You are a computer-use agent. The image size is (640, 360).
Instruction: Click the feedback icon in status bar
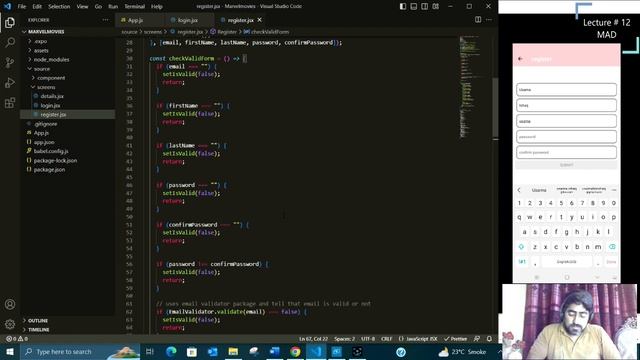click(477, 339)
